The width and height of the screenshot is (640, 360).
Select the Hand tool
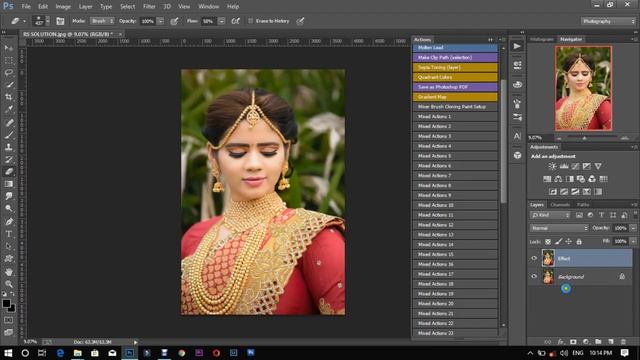9,271
